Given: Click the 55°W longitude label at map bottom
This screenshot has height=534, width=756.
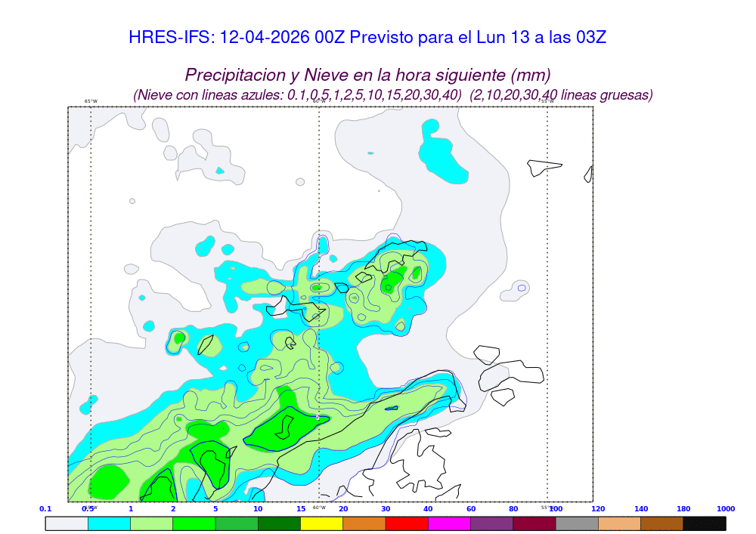Looking at the screenshot, I should 547,507.
